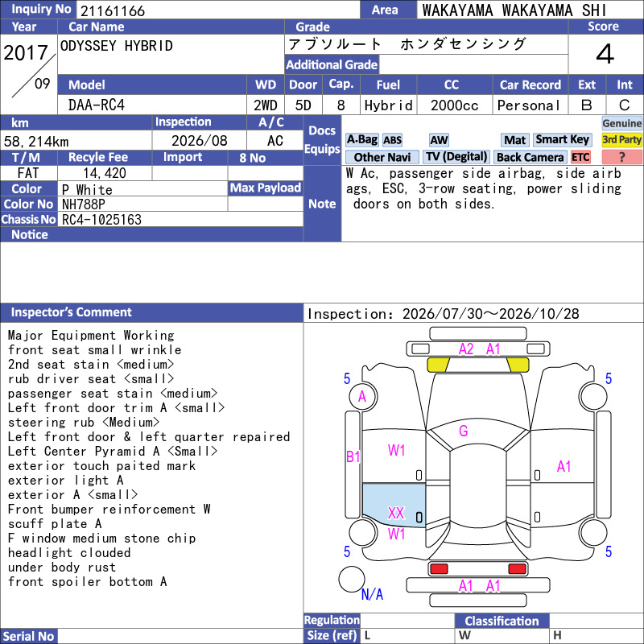The width and height of the screenshot is (644, 644).
Task: Click the blue highlighted left rear door panel
Action: point(394,505)
